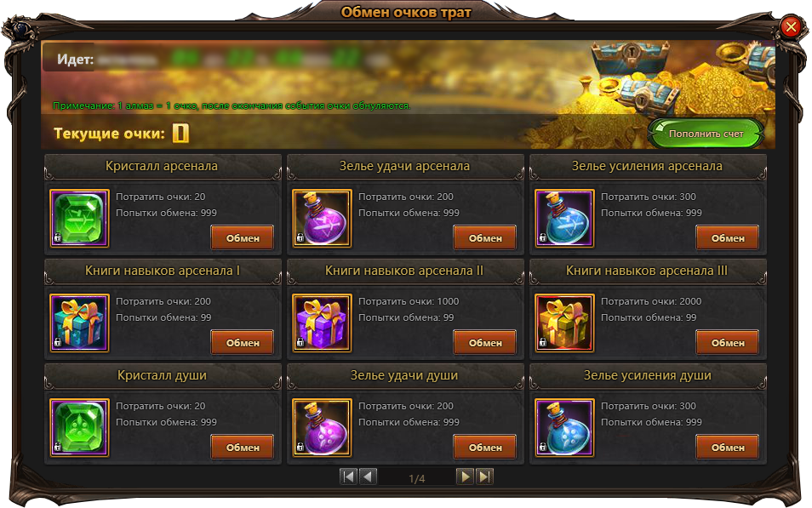This screenshot has height=508, width=812.
Task: Go to the previous page arrow
Action: coord(369,477)
